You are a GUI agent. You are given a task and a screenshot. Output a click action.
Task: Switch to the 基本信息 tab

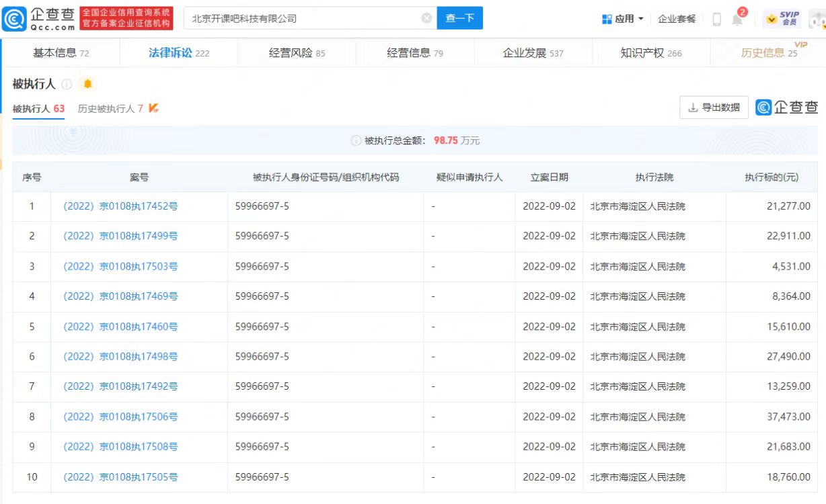(x=61, y=53)
